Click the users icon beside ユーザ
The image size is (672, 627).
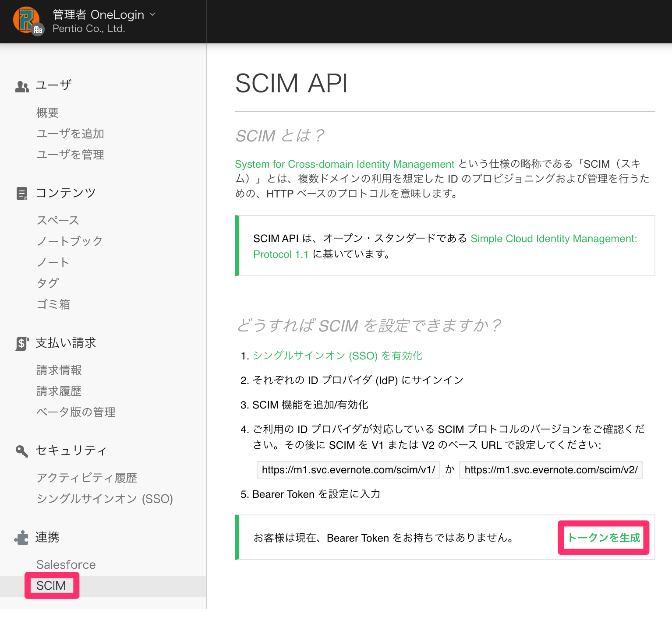(22, 86)
